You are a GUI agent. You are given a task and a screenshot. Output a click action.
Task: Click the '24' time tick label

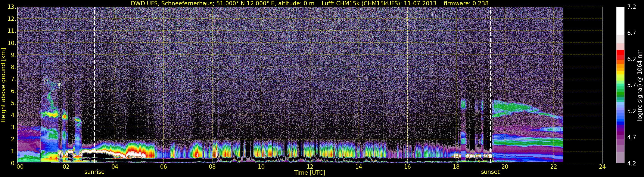[602, 167]
